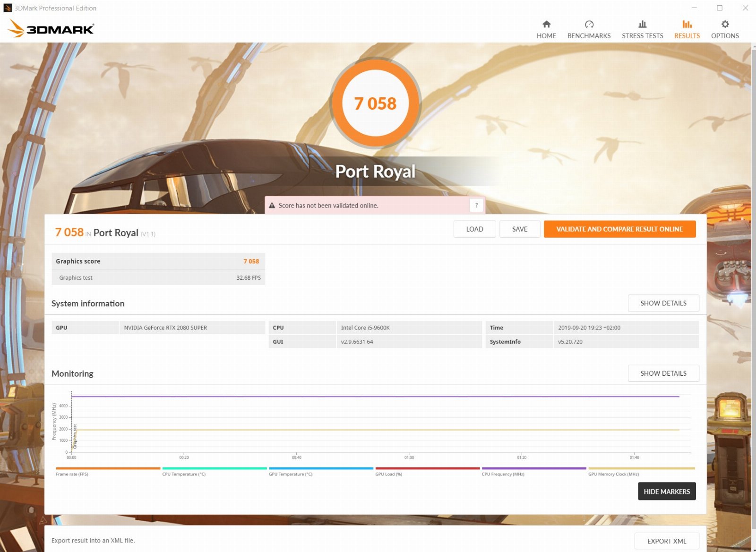The image size is (756, 552).
Task: Click the 3DMark title bar app icon
Action: [x=8, y=8]
